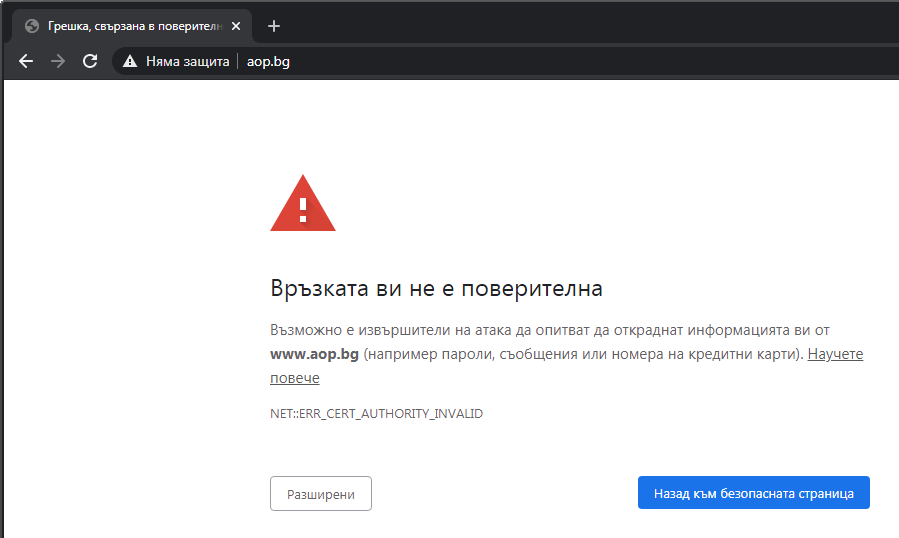Click the 'Няма защита' warning triangle icon
The width and height of the screenshot is (899, 538).
pyautogui.click(x=130, y=61)
